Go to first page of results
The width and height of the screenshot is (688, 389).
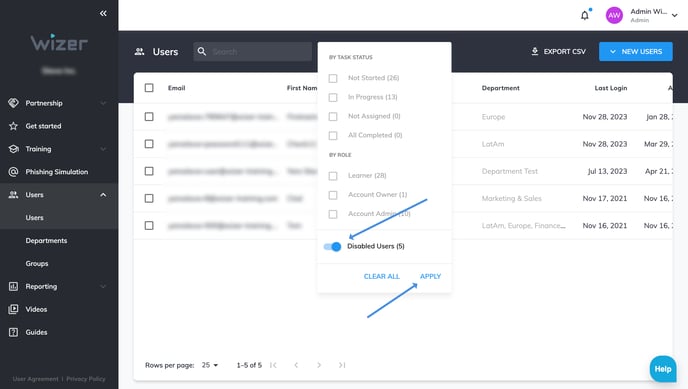[x=273, y=365]
